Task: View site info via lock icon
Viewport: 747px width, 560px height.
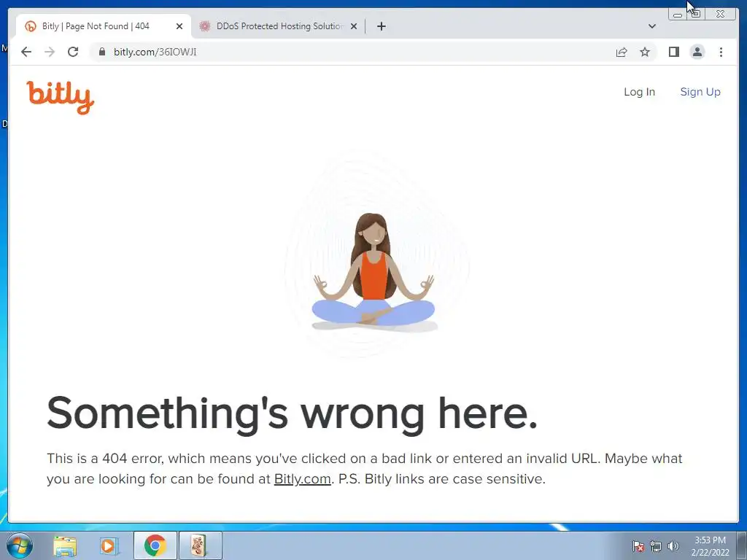Action: (x=101, y=52)
